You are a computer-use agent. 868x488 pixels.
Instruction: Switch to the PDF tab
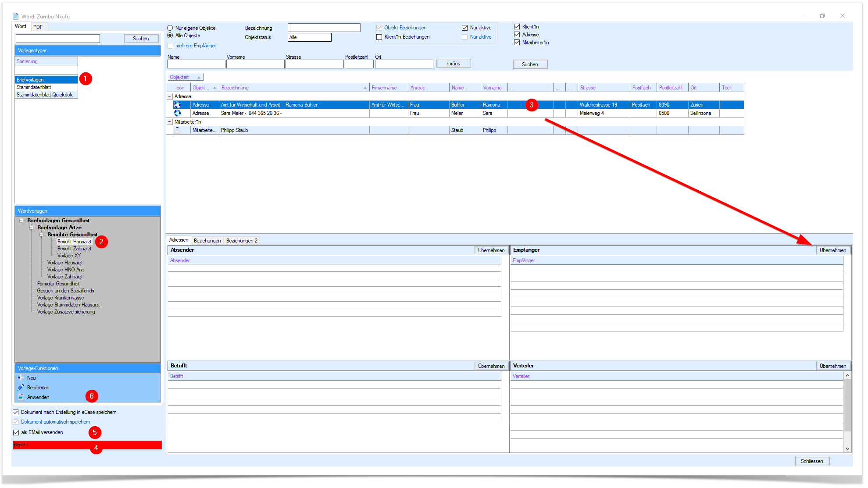(x=38, y=27)
